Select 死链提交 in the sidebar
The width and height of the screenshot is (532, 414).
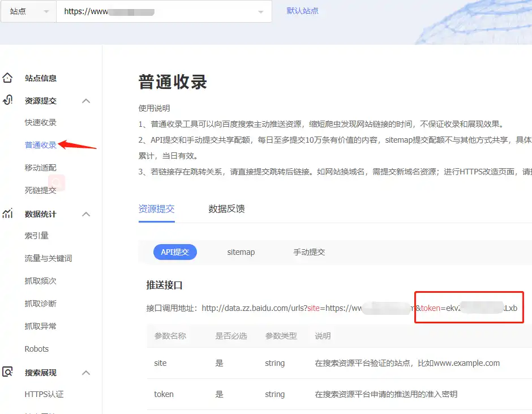pos(40,190)
